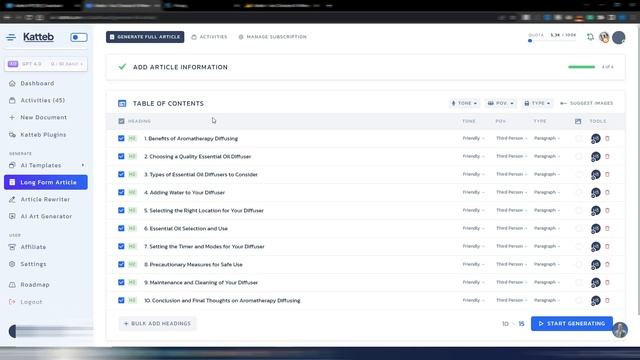640x360 pixels.
Task: Delete heading 9 Maintenance and Cleaning
Action: pos(607,282)
